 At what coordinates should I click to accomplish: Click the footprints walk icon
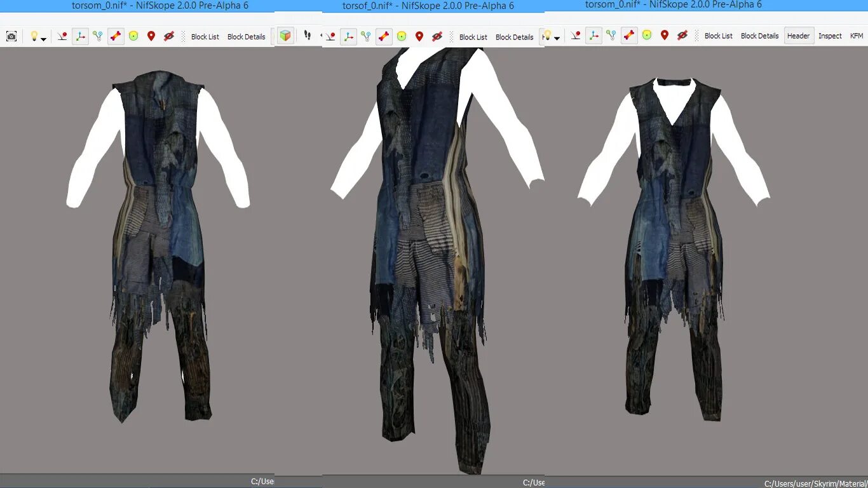tap(308, 36)
